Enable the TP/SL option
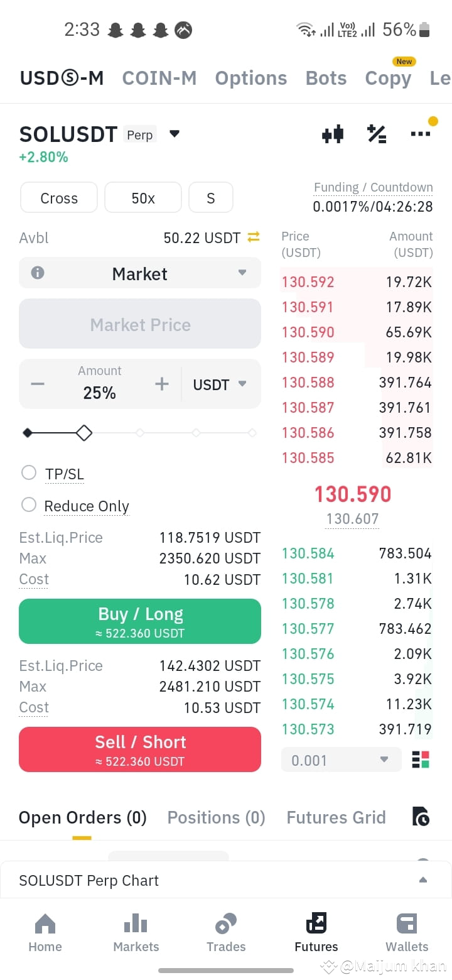Viewport: 452px width, 980px height. coord(29,472)
